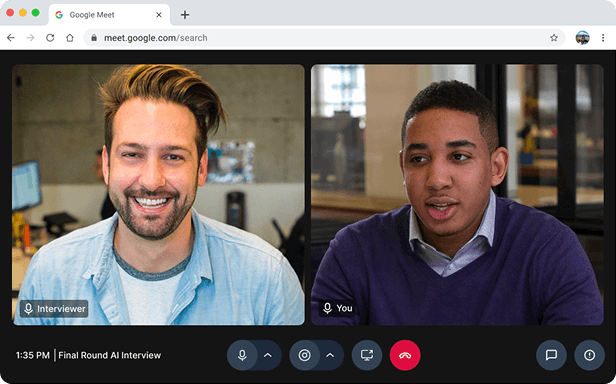
Task: End the call with red hang-up button
Action: coord(405,355)
